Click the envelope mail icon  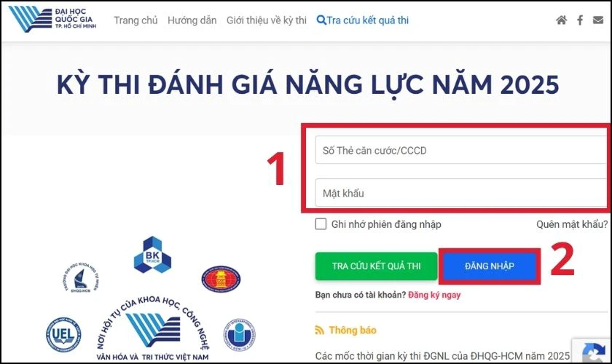598,20
